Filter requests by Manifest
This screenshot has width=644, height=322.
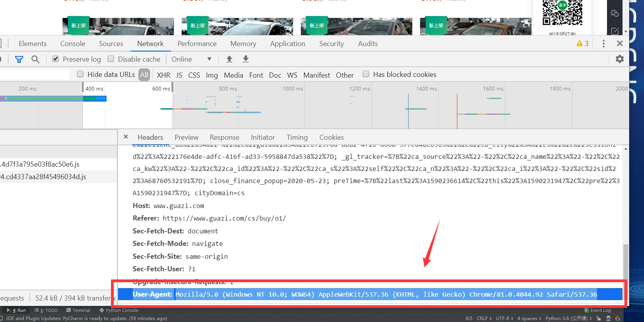[x=317, y=75]
